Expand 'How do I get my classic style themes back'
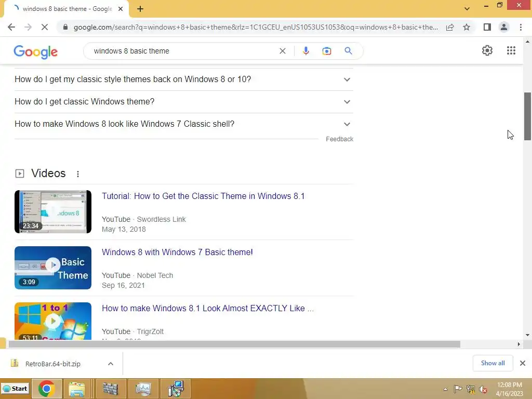The image size is (532, 399). (x=183, y=79)
